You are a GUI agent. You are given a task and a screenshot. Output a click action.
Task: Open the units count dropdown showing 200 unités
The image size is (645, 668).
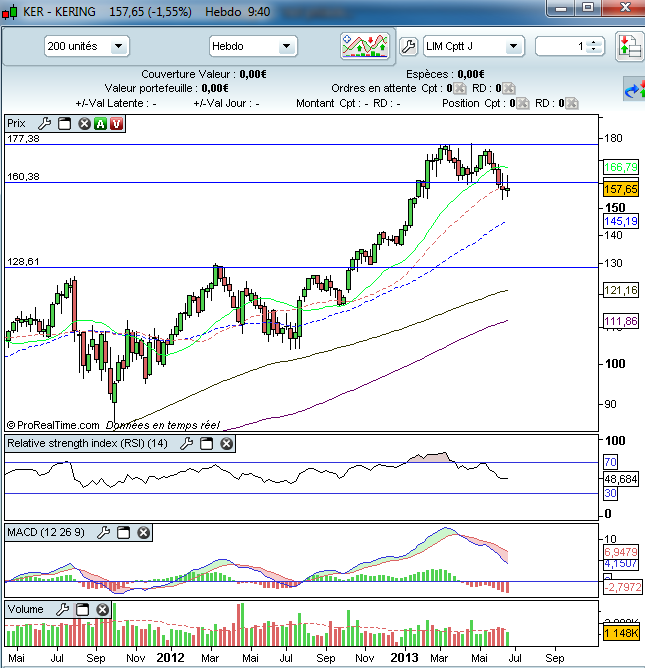86,46
